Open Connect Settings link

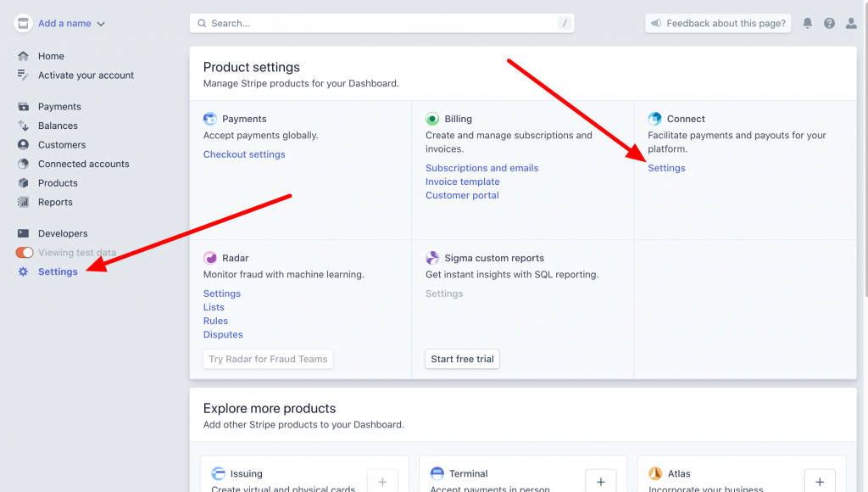tap(666, 168)
